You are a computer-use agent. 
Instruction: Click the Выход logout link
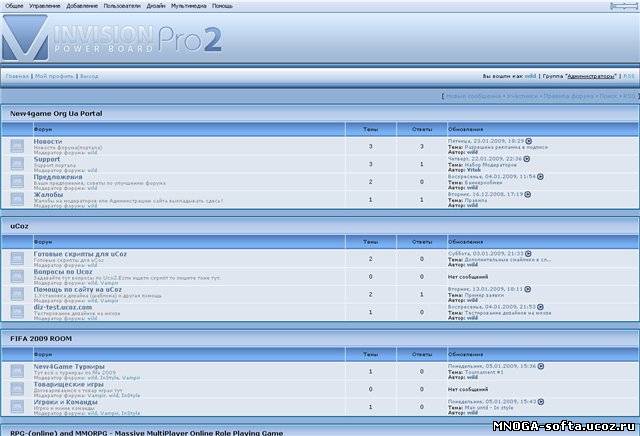[x=89, y=76]
